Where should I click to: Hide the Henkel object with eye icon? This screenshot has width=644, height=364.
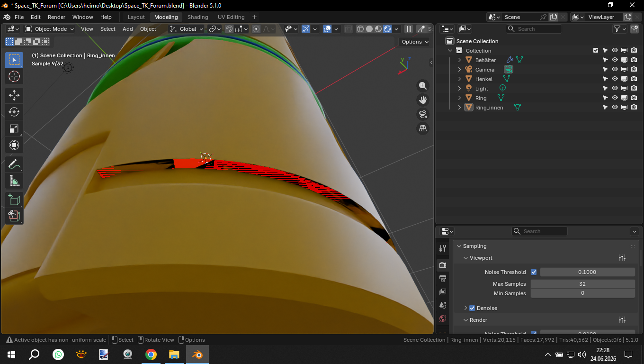coord(615,79)
